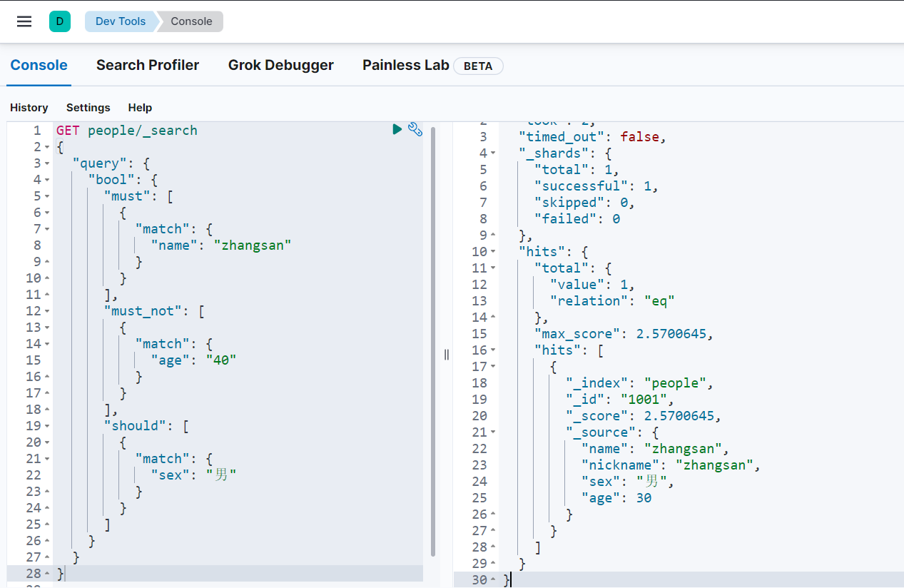Screen dimensions: 904x588
Task: Click the Dev Tools breadcrumb
Action: 120,21
